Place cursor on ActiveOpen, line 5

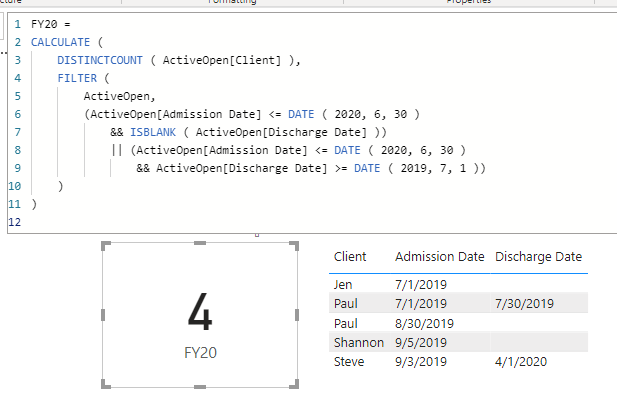click(119, 96)
